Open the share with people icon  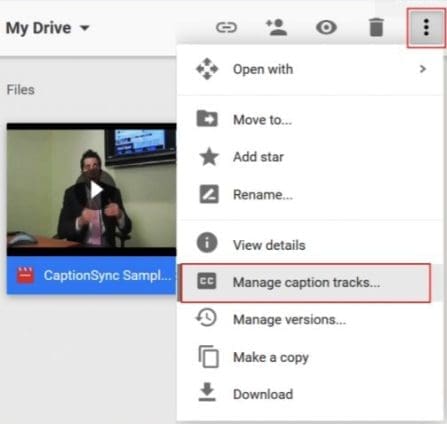[x=276, y=27]
